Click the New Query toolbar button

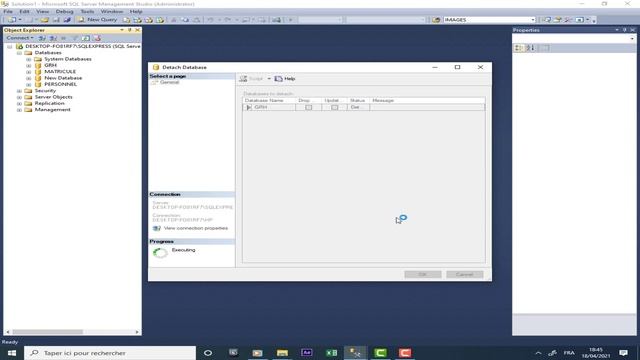point(97,20)
